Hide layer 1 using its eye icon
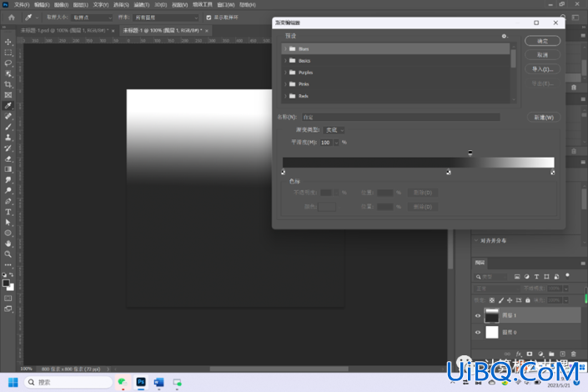The width and height of the screenshot is (588, 392). tap(478, 316)
